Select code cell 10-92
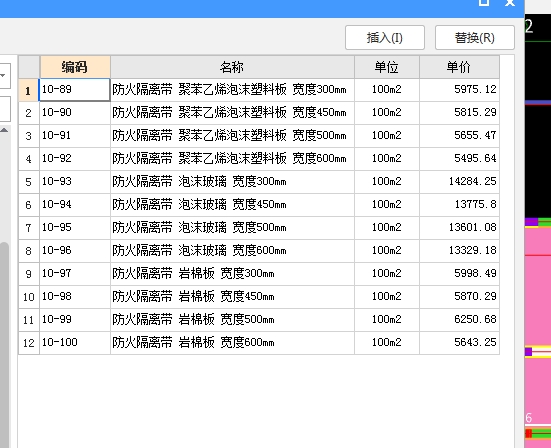 point(75,158)
